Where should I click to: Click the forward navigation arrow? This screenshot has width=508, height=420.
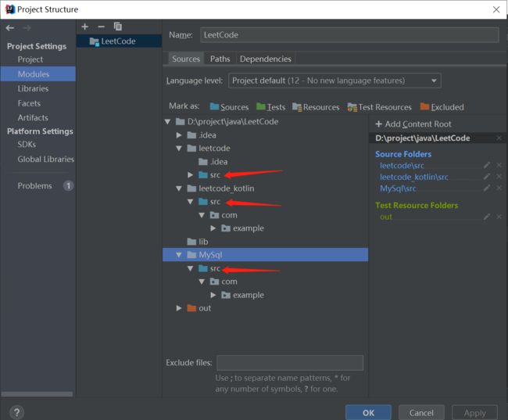click(27, 28)
